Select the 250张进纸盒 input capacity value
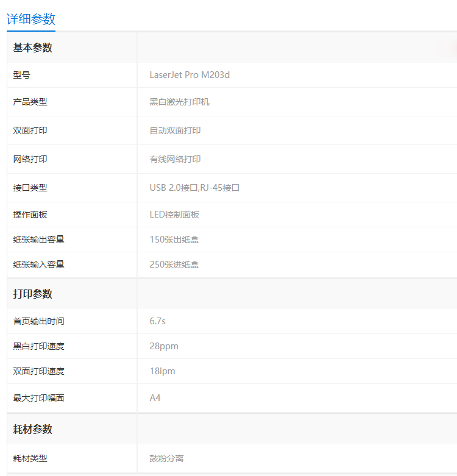This screenshot has width=457, height=476. point(174,265)
